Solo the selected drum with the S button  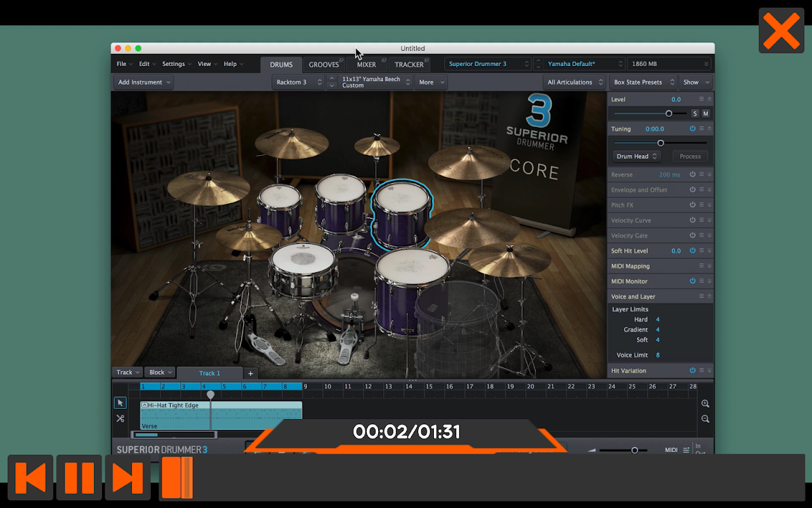coord(695,114)
